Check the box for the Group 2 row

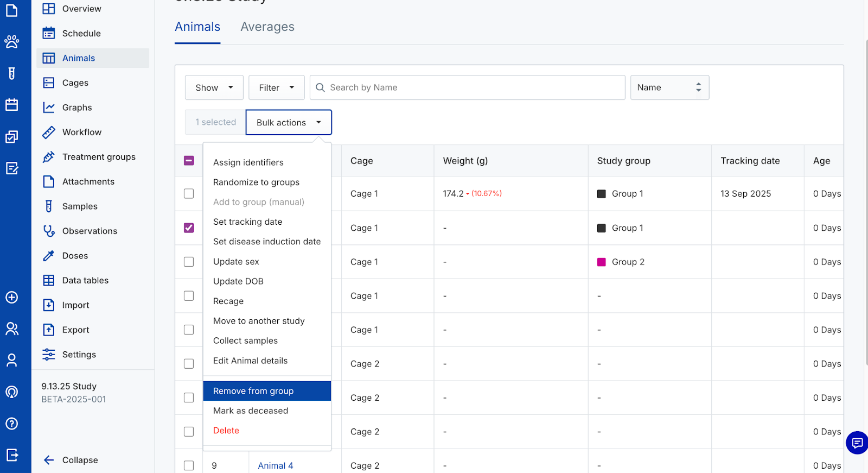pos(189,262)
